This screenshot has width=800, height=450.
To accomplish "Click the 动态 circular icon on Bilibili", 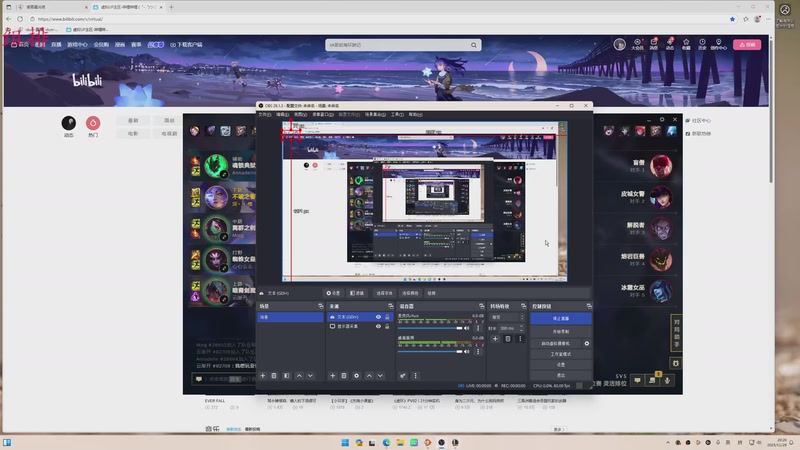I will pos(69,122).
